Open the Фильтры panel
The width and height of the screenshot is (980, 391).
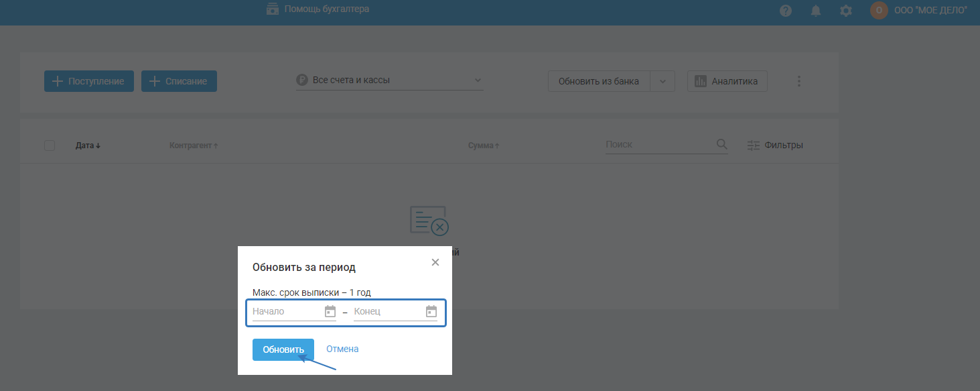click(x=775, y=145)
